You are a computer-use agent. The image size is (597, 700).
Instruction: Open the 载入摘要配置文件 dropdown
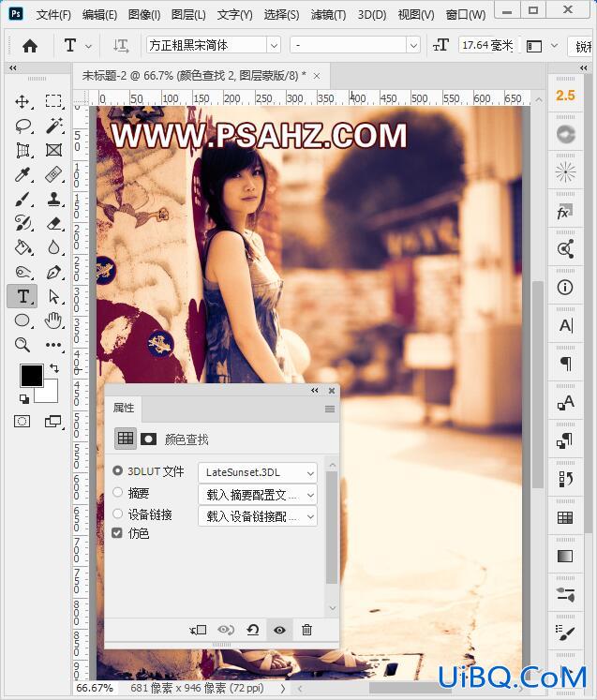[x=258, y=495]
